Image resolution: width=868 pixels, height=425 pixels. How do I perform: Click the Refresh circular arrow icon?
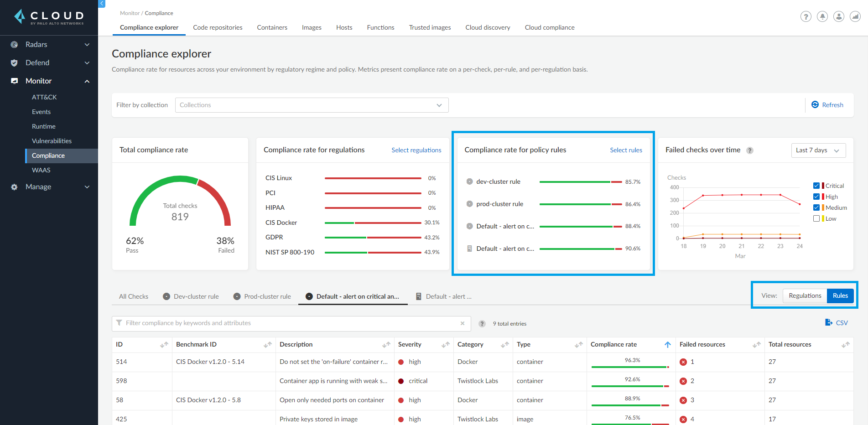(815, 105)
